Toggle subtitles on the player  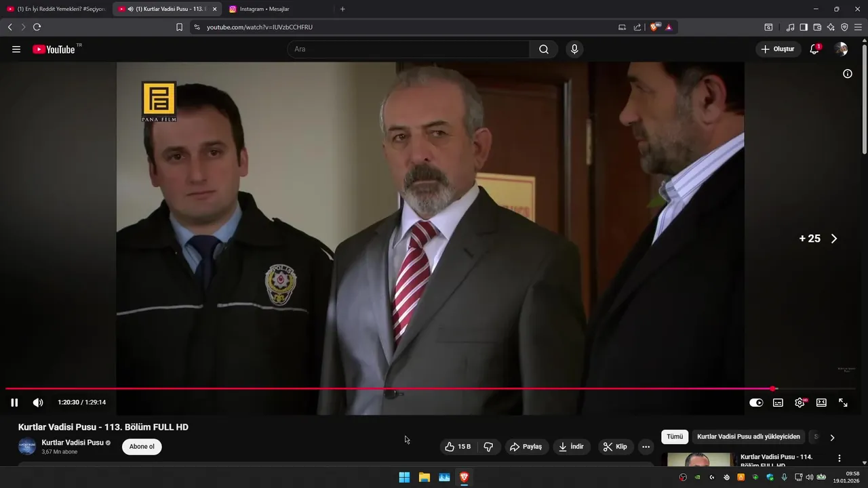coord(778,403)
